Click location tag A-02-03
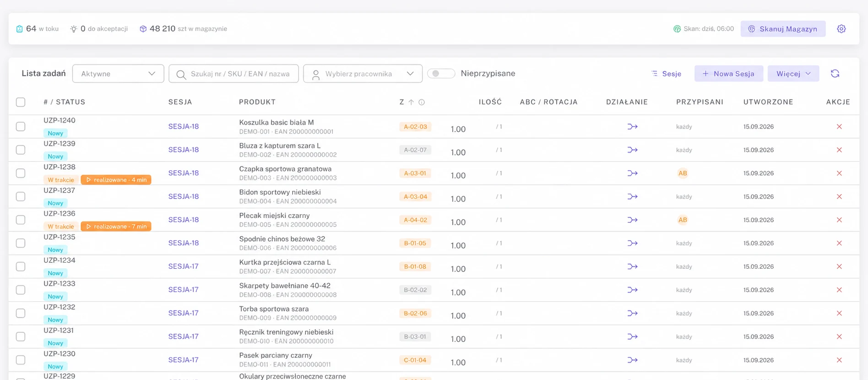The image size is (868, 380). [415, 126]
